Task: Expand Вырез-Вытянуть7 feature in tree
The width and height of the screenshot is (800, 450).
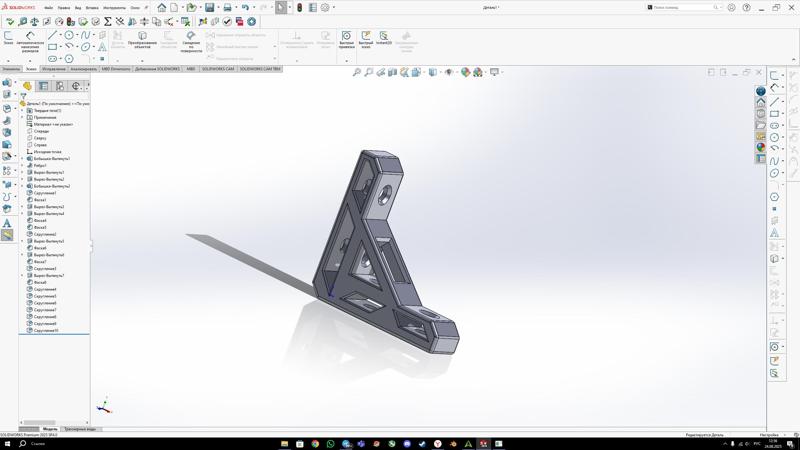Action: tap(22, 276)
